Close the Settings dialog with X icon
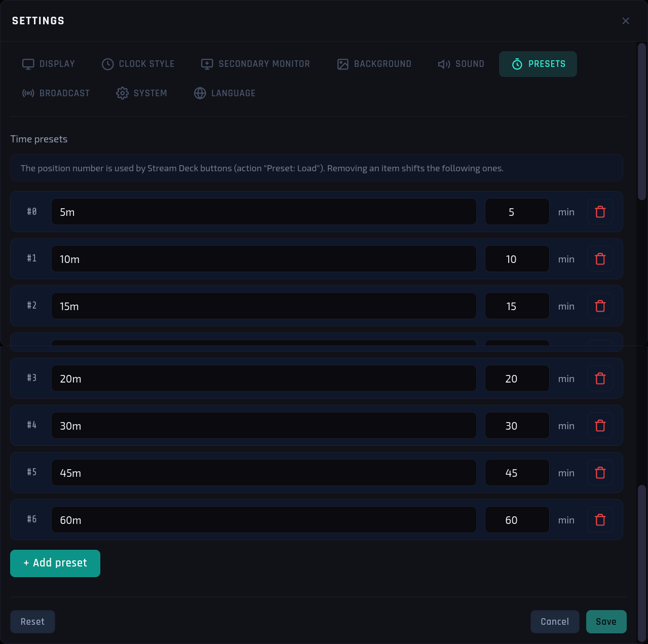 pyautogui.click(x=626, y=21)
